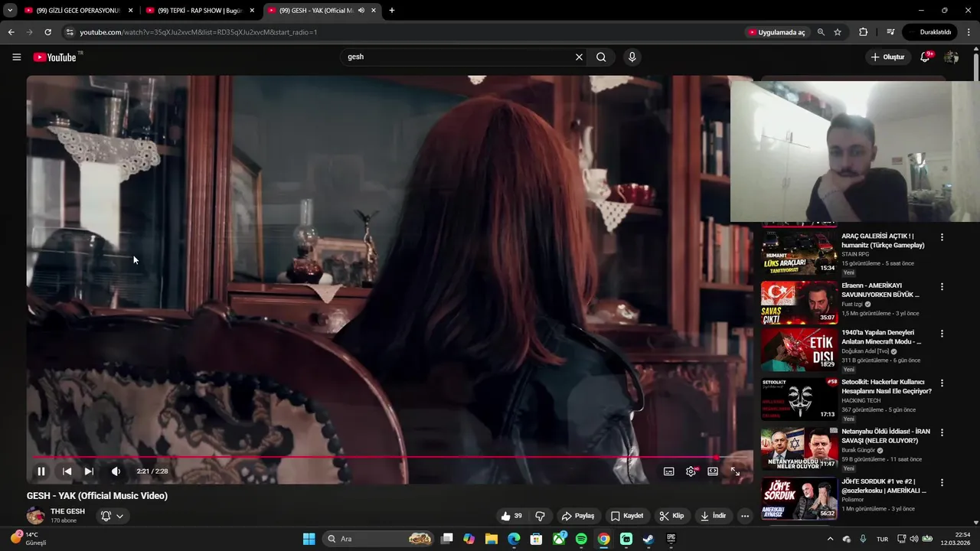The width and height of the screenshot is (980, 551).
Task: Open a new browser tab
Action: tap(392, 11)
